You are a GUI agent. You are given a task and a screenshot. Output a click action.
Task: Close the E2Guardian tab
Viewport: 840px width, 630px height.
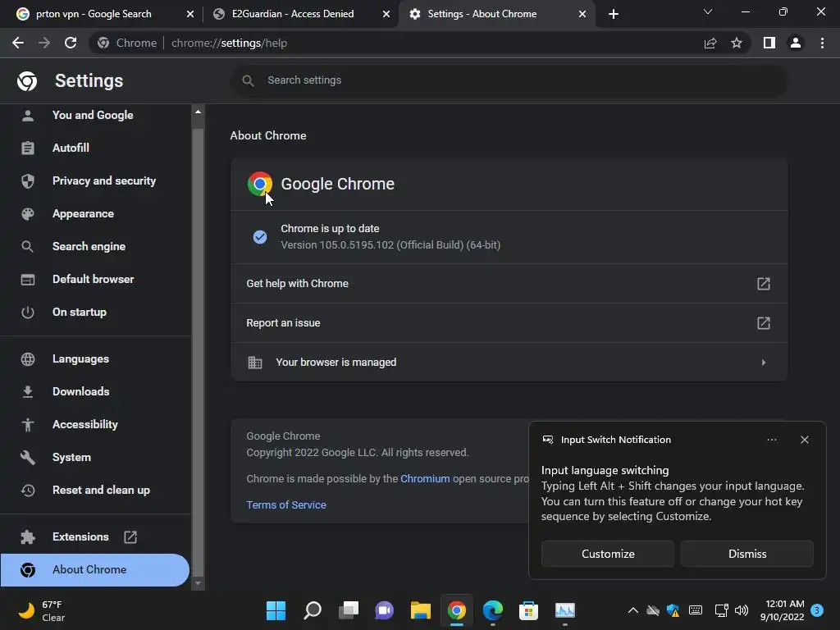(386, 14)
